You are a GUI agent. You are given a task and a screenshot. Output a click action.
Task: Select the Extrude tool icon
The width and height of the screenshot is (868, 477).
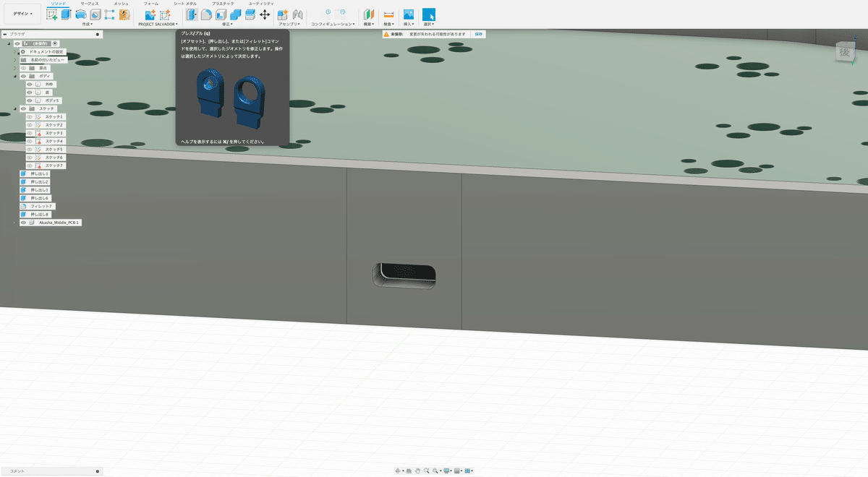coord(66,14)
